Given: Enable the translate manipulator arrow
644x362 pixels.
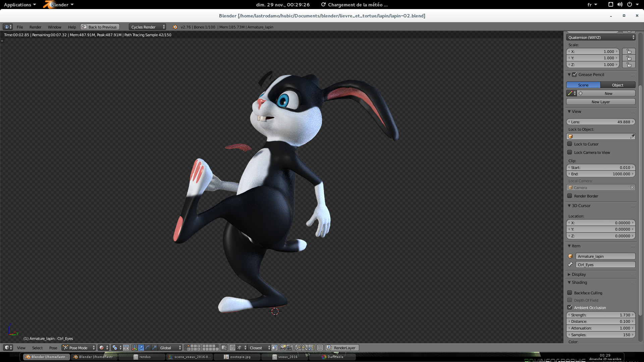Looking at the screenshot, I should 141,348.
